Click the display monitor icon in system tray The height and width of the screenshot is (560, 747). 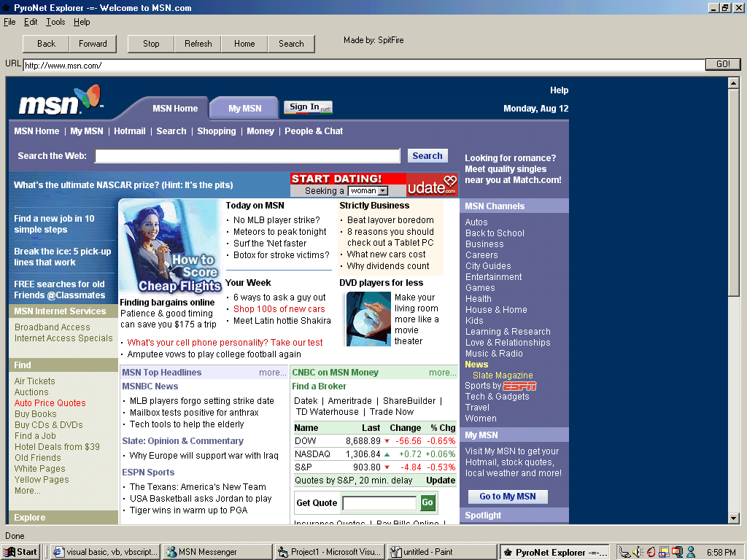tap(676, 552)
